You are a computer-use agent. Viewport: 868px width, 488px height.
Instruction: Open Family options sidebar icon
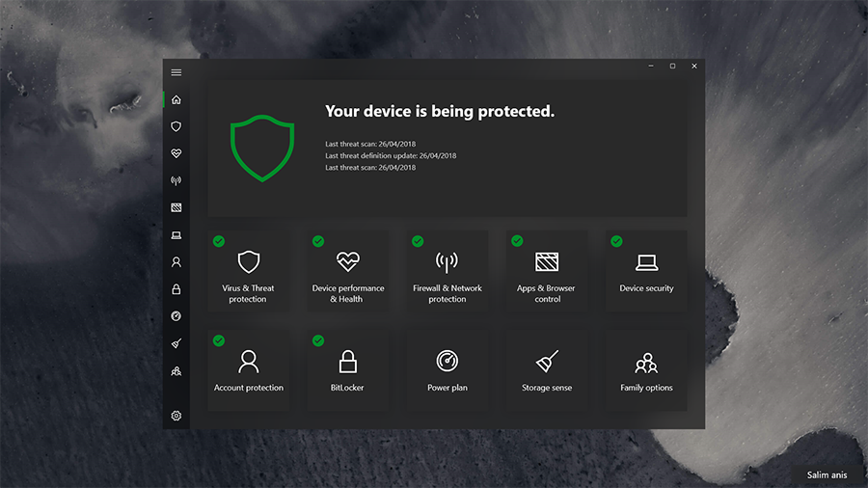[176, 370]
